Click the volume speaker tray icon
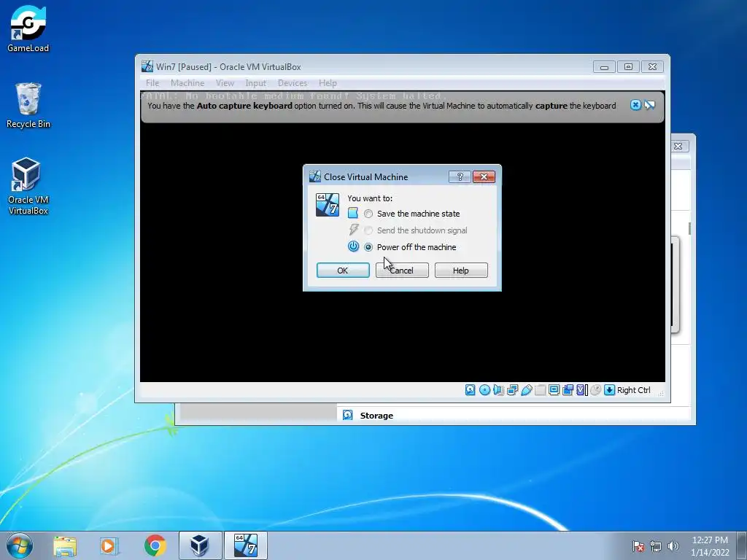 click(673, 546)
